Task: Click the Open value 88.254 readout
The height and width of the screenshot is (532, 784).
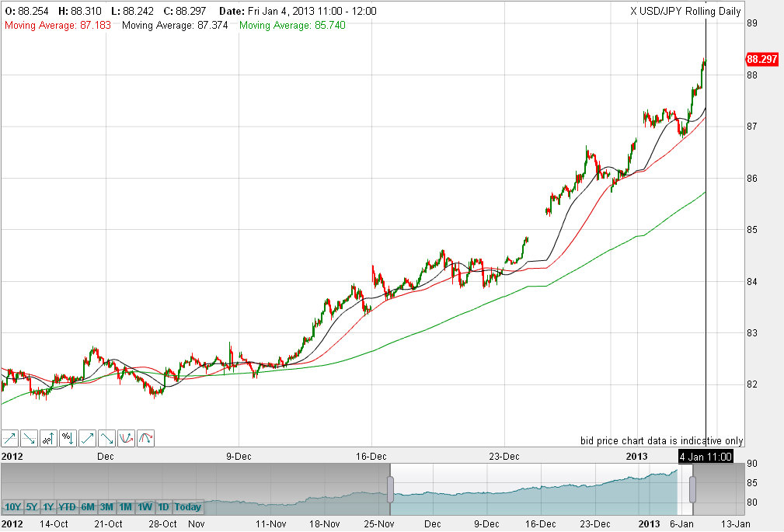Action: [26, 11]
